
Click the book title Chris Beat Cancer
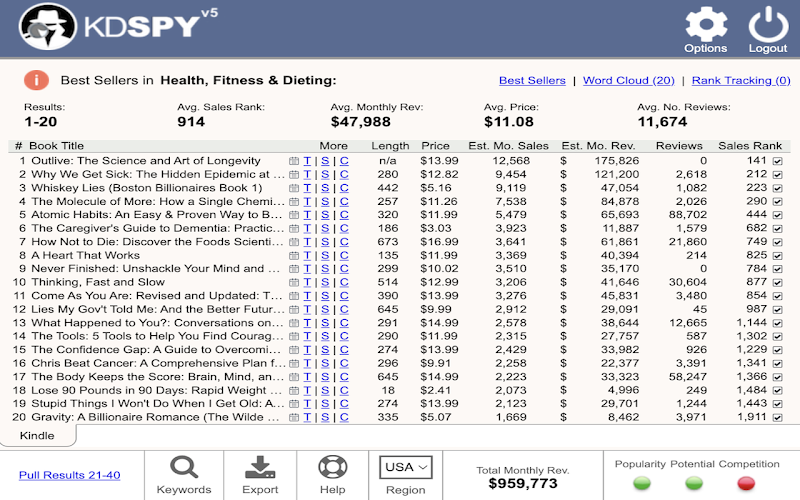click(x=158, y=363)
